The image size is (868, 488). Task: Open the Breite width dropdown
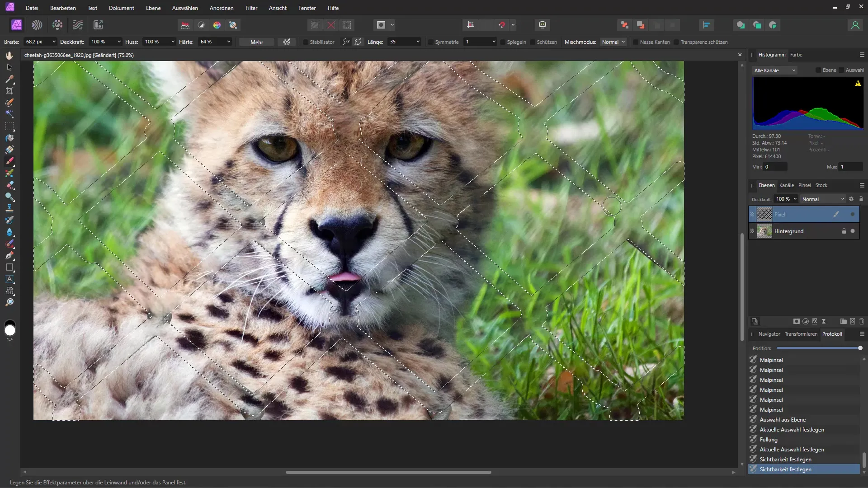[54, 42]
